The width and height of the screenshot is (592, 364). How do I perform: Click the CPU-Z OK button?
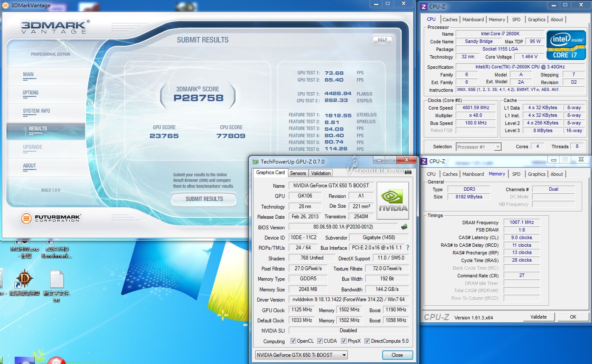click(x=573, y=317)
